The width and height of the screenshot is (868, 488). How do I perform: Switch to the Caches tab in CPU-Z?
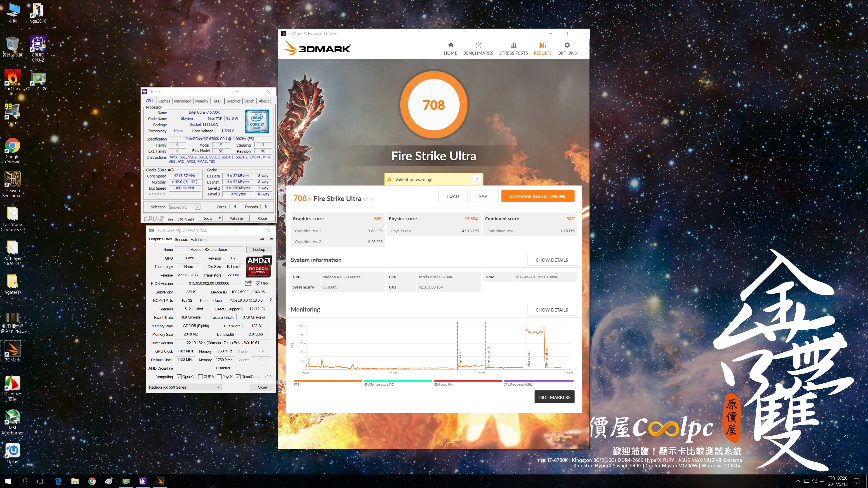[x=164, y=101]
